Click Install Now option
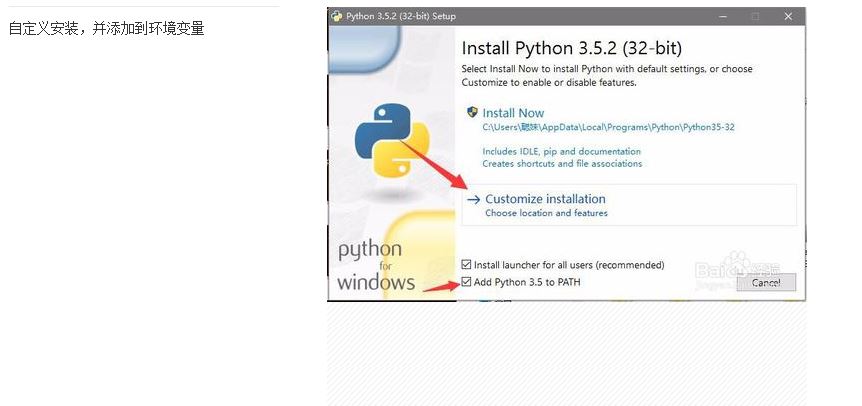The width and height of the screenshot is (862, 406). (x=513, y=113)
